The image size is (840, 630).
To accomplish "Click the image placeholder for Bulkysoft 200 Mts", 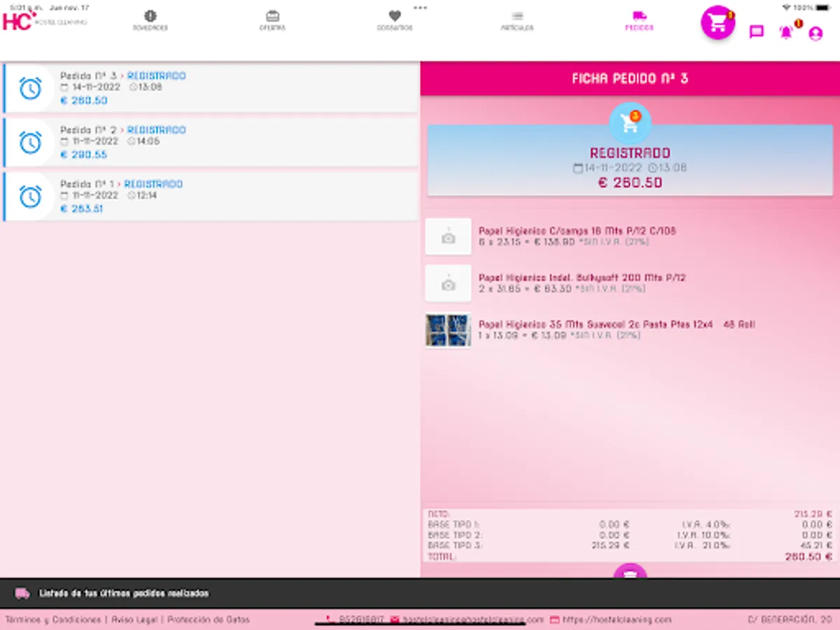I will [448, 283].
